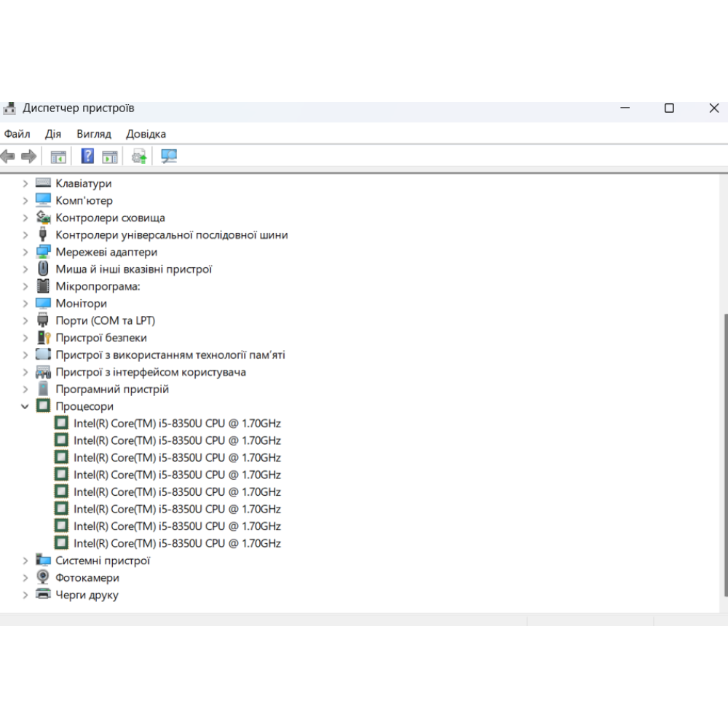Click the update device driver toolbar icon
728x728 pixels.
(139, 157)
